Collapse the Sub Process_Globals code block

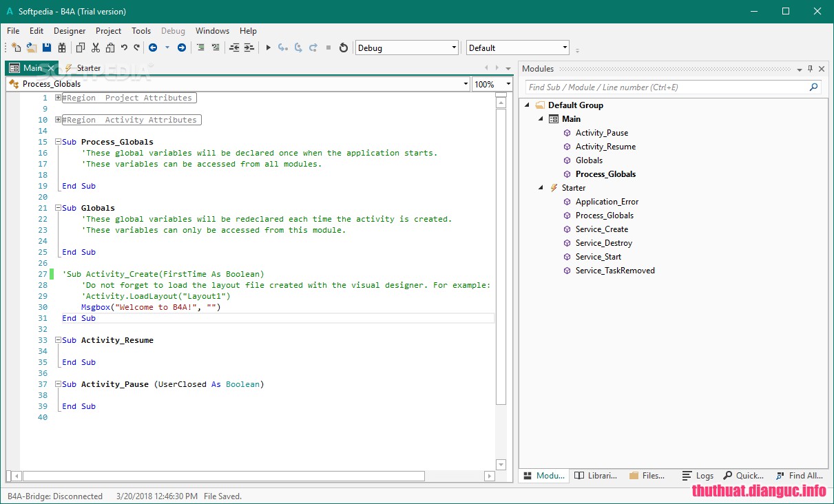[59, 142]
